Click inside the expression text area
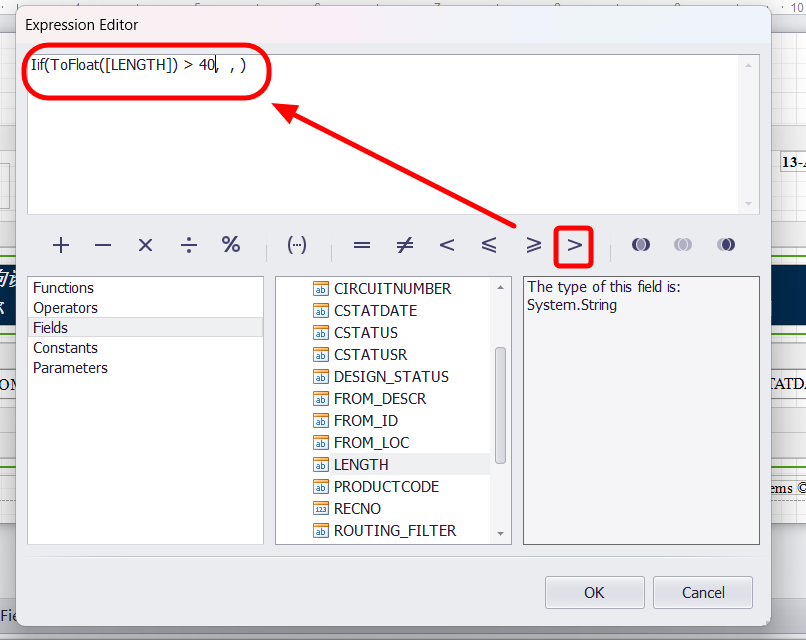 pyautogui.click(x=382, y=135)
